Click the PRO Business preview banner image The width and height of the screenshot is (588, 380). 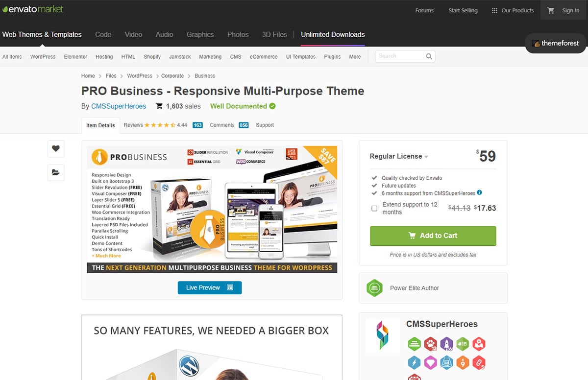pyautogui.click(x=212, y=209)
